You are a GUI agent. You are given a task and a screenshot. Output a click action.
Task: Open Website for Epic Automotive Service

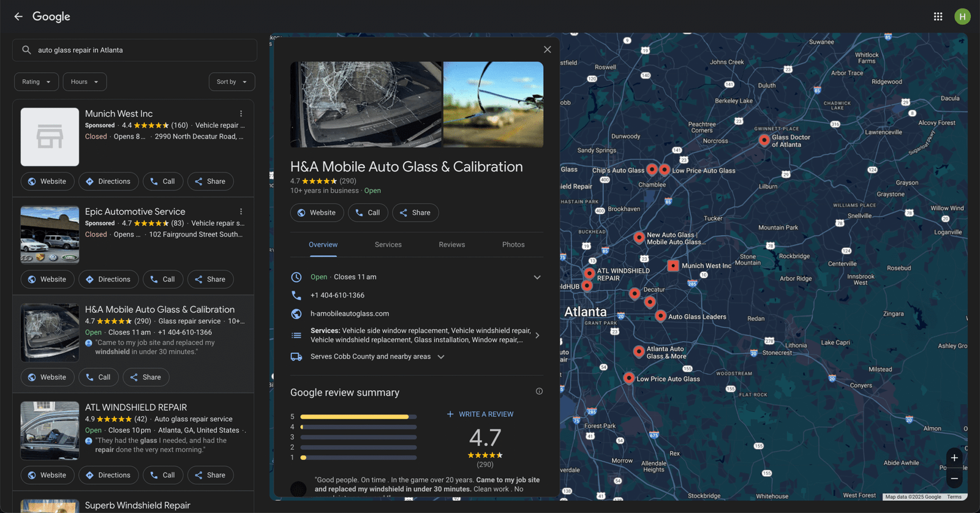(x=47, y=280)
